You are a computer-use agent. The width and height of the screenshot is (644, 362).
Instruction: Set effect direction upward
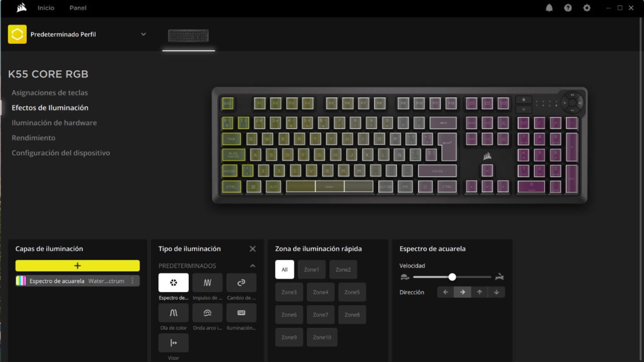point(479,292)
